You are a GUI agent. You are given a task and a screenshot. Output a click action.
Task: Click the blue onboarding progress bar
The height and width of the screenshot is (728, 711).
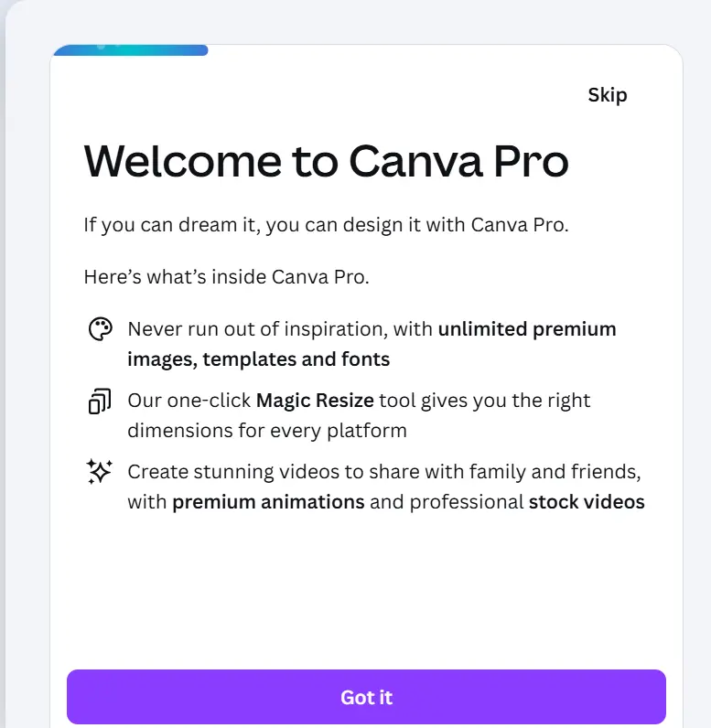point(131,50)
